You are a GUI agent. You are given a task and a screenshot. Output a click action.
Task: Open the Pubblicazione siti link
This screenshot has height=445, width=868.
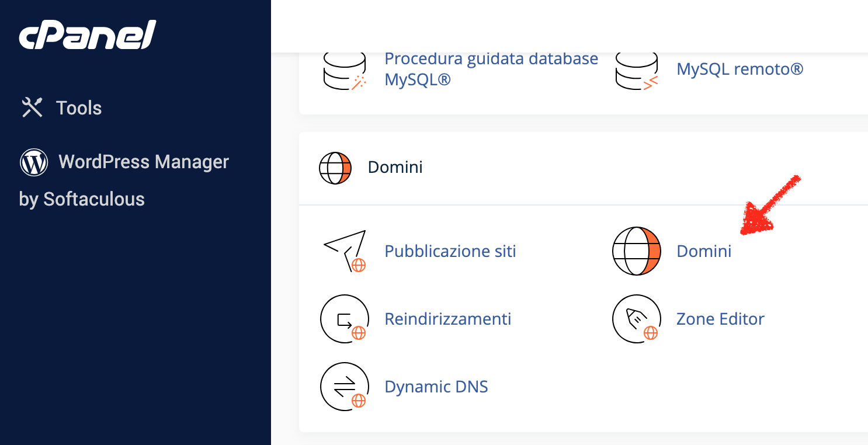point(450,251)
